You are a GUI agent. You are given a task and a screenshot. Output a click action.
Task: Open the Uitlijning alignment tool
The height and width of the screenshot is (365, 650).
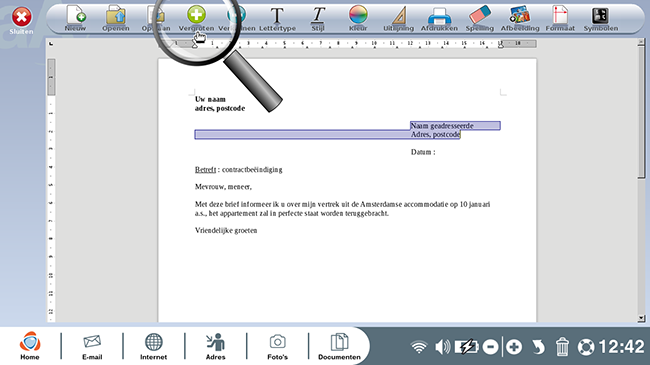[398, 18]
